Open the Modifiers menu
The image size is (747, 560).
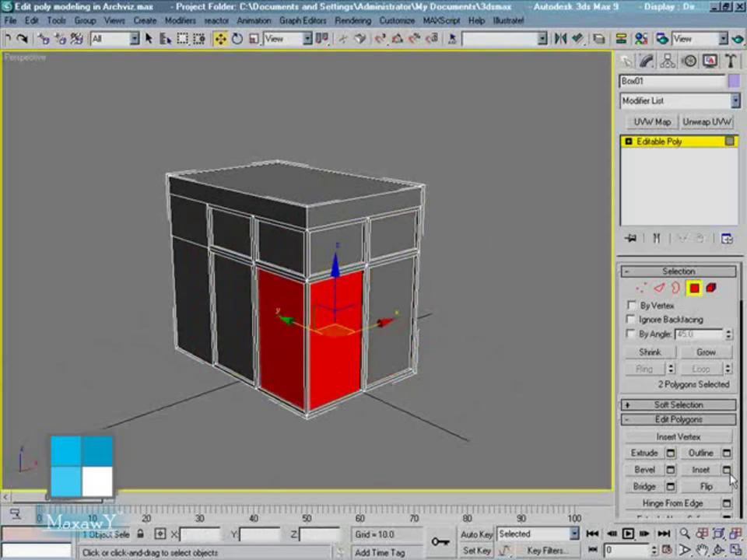pyautogui.click(x=180, y=20)
